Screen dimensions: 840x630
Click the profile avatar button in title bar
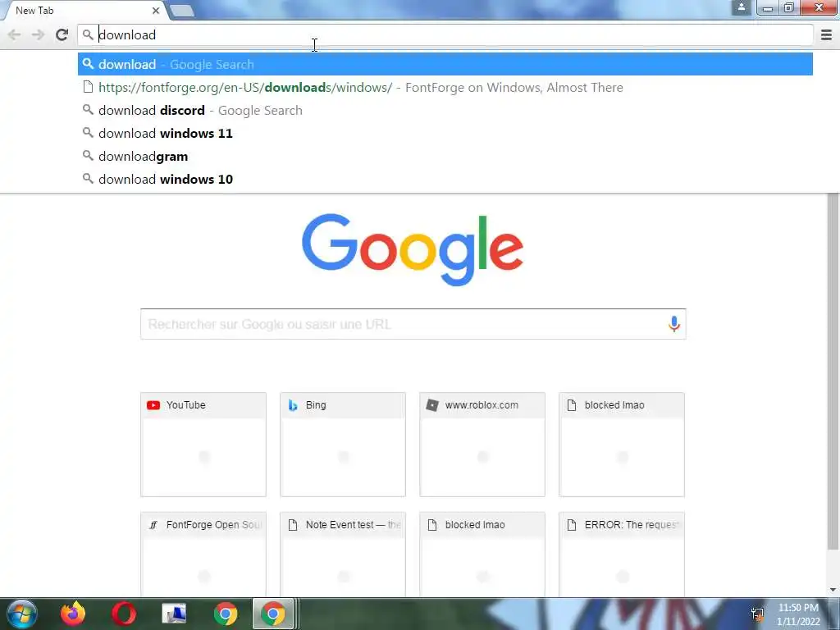[742, 7]
